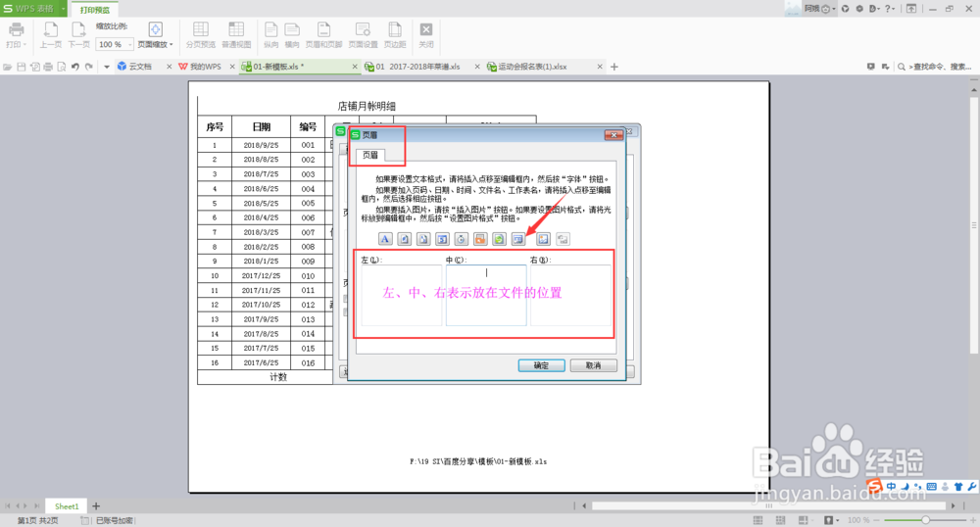Click the Insert Picture icon in header dialog
Viewport: 980px width, 527px height.
pos(543,239)
